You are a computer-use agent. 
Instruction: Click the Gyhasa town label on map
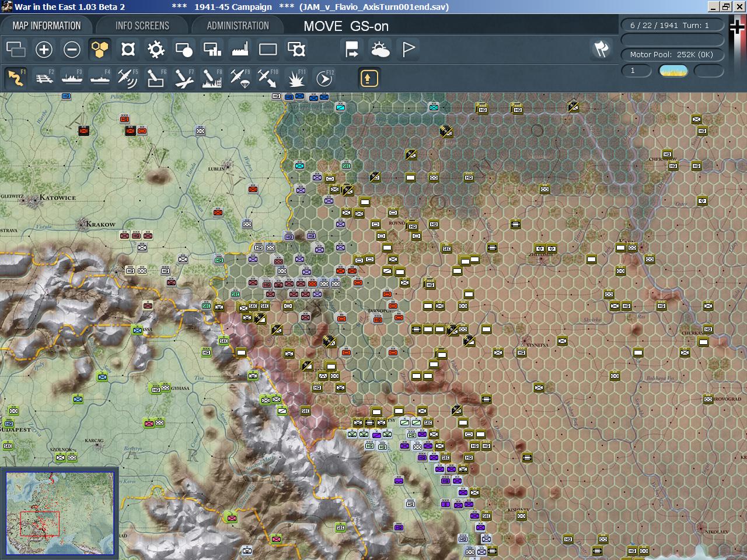(x=180, y=388)
